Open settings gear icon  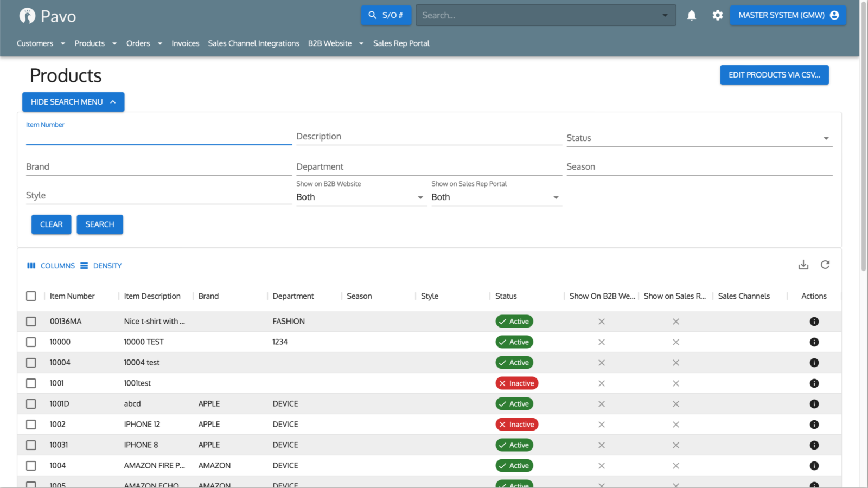coord(718,16)
